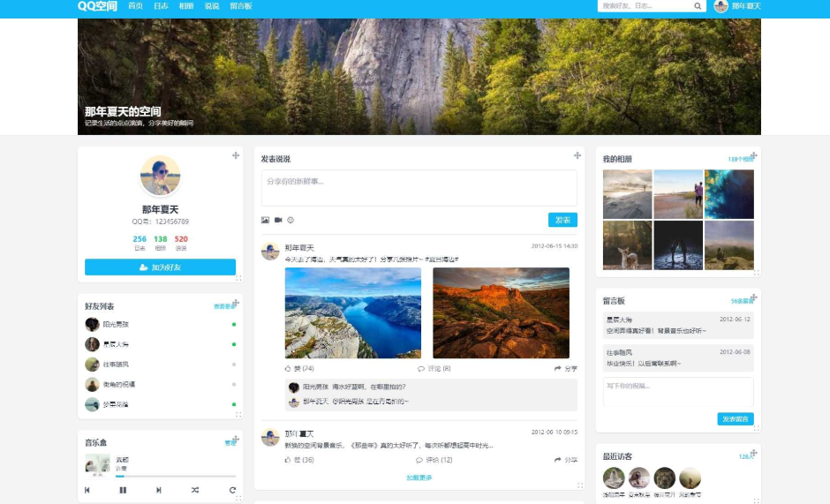Viewport: 830px width, 504px height.
Task: Click 加载更多 to load more posts
Action: [x=419, y=478]
